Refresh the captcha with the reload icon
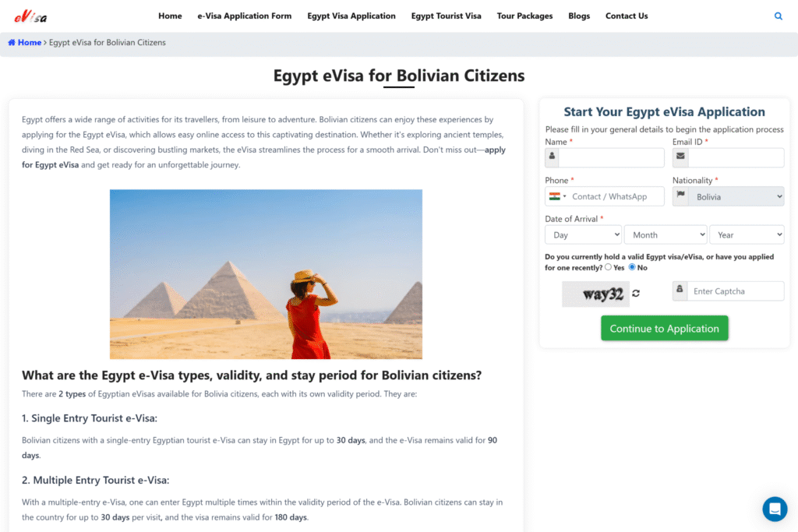The image size is (798, 532). coord(636,294)
